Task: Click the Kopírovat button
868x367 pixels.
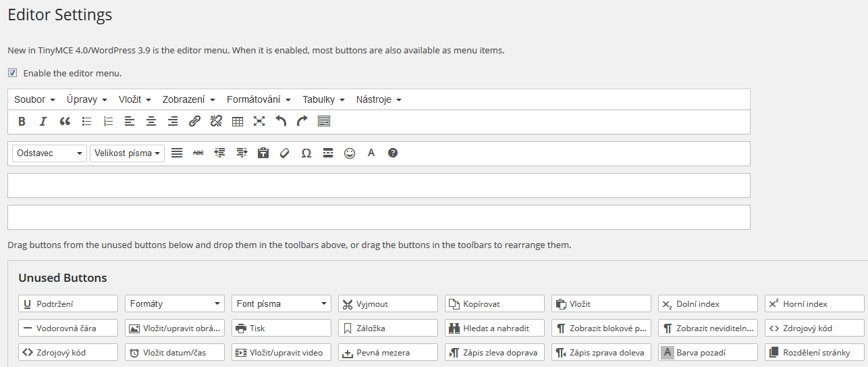Action: tap(495, 304)
